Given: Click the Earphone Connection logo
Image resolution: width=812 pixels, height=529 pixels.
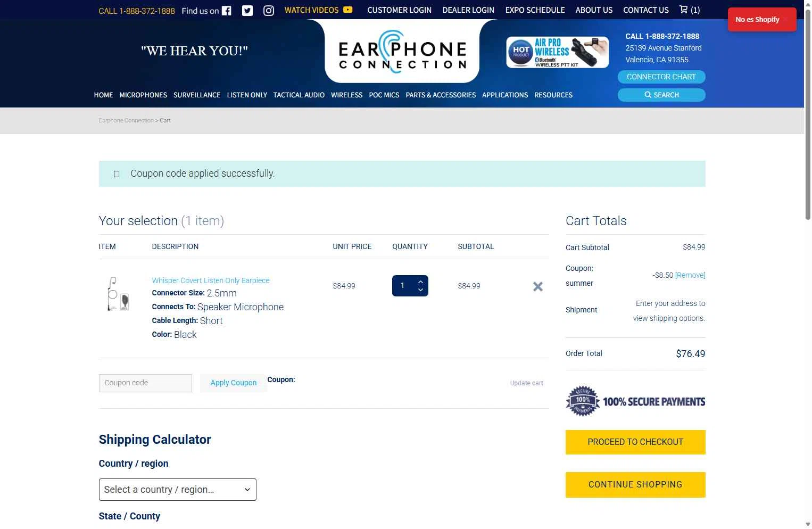Looking at the screenshot, I should pyautogui.click(x=402, y=51).
